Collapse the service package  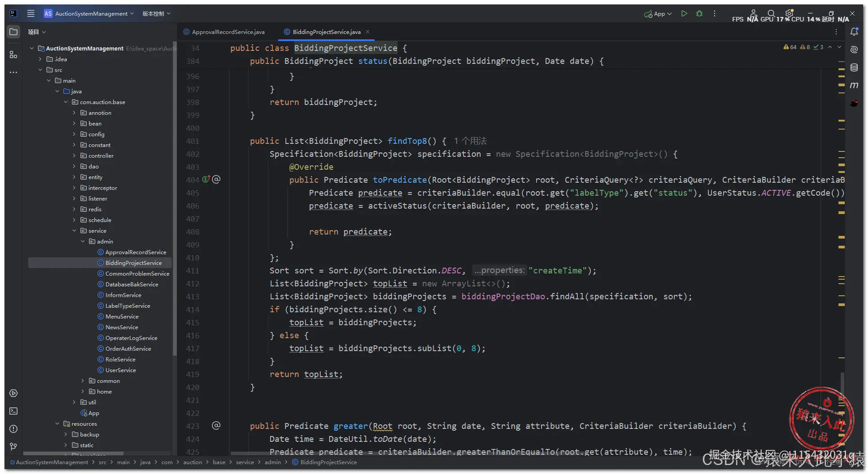point(74,231)
